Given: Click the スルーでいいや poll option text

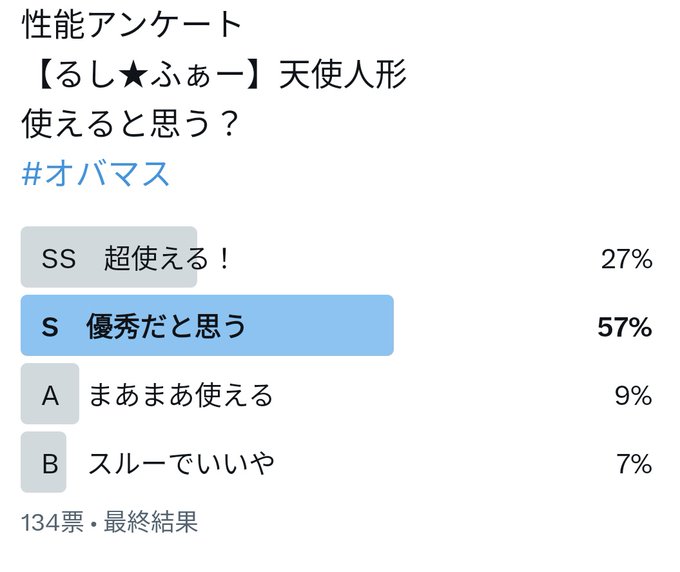Looking at the screenshot, I should click(181, 463).
